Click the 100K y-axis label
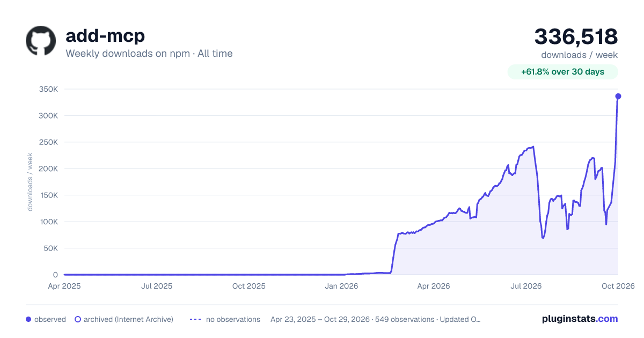 (48, 222)
